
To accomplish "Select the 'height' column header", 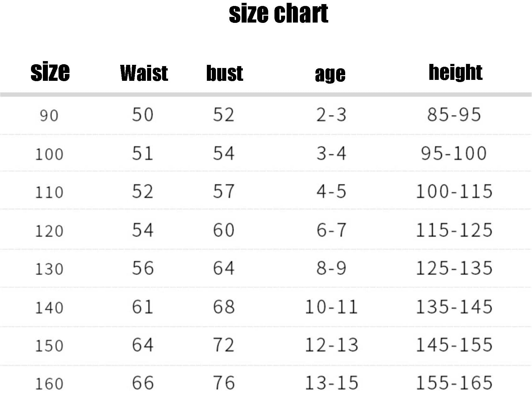I will [x=455, y=72].
